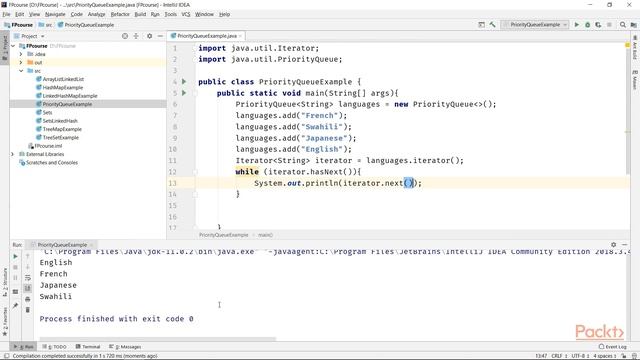Viewport: 640px width, 360px height.
Task: Open Search Everywhere magnifier icon
Action: click(x=623, y=25)
